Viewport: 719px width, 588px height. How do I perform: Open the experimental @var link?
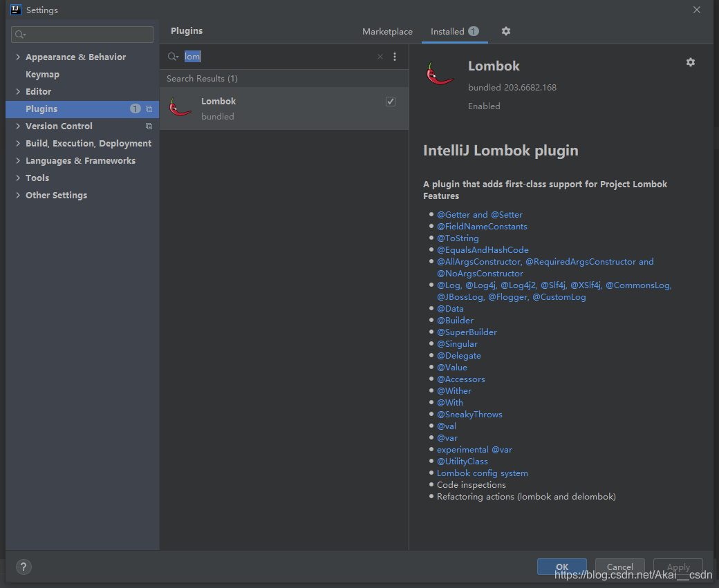click(x=474, y=450)
